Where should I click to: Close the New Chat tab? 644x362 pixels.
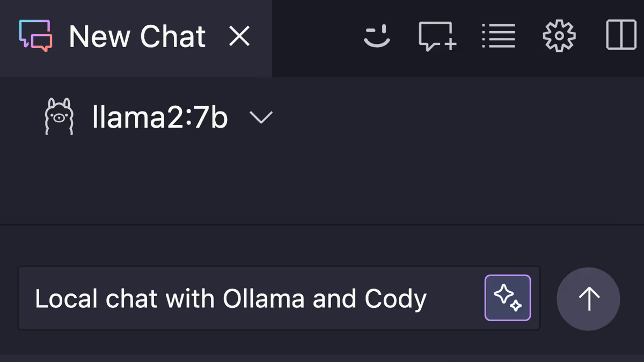239,36
